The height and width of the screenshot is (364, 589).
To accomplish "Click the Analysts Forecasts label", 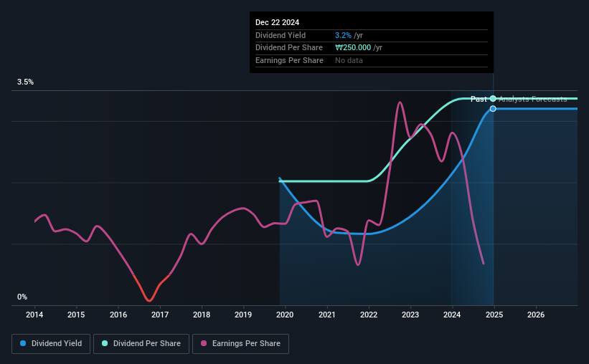I will pyautogui.click(x=532, y=99).
